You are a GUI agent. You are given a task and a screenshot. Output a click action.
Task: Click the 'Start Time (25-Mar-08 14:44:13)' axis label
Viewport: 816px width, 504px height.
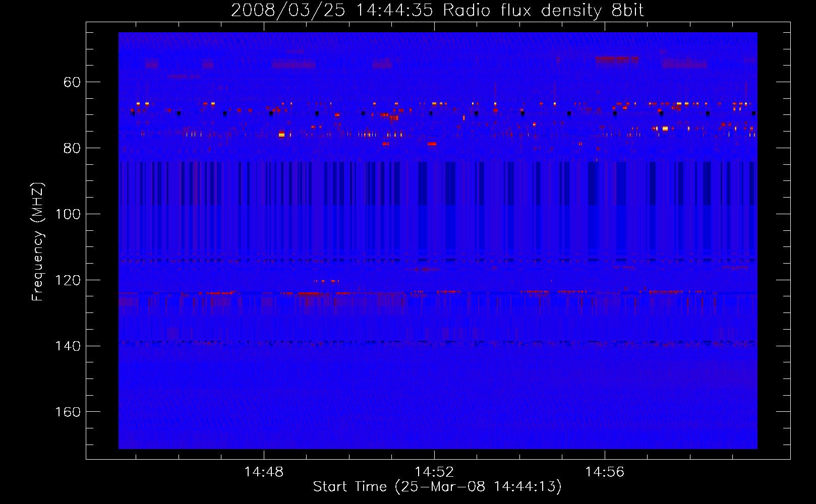coord(437,486)
